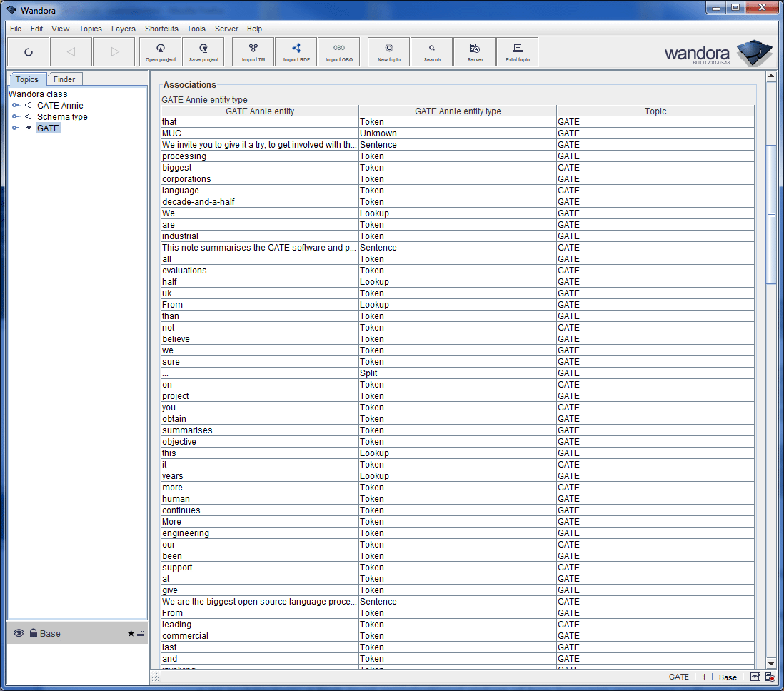Open Search from the toolbar
The image size is (784, 691).
click(x=432, y=52)
